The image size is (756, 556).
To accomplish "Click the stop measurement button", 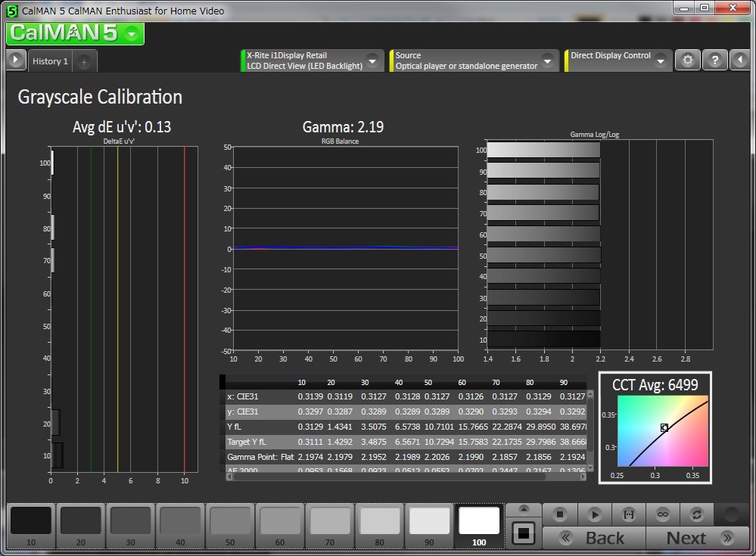I will (560, 514).
